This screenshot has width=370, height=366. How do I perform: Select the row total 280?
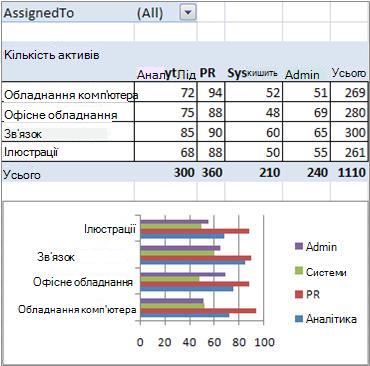pyautogui.click(x=355, y=113)
